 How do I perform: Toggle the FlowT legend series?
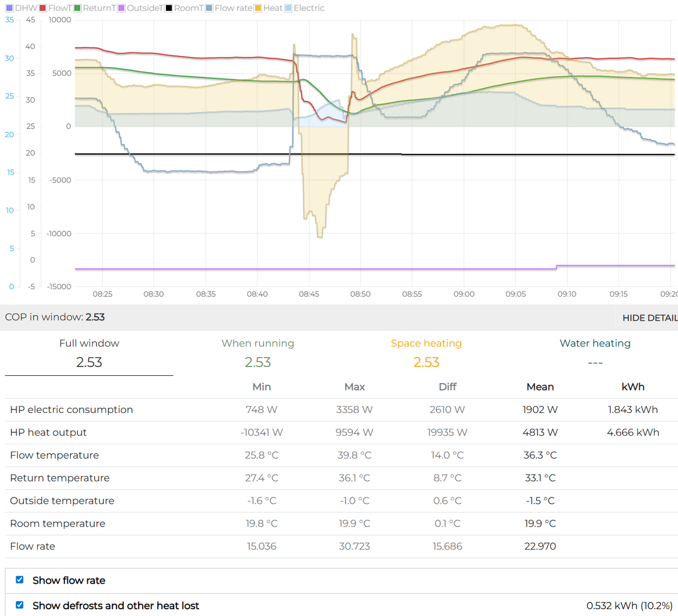[59, 8]
